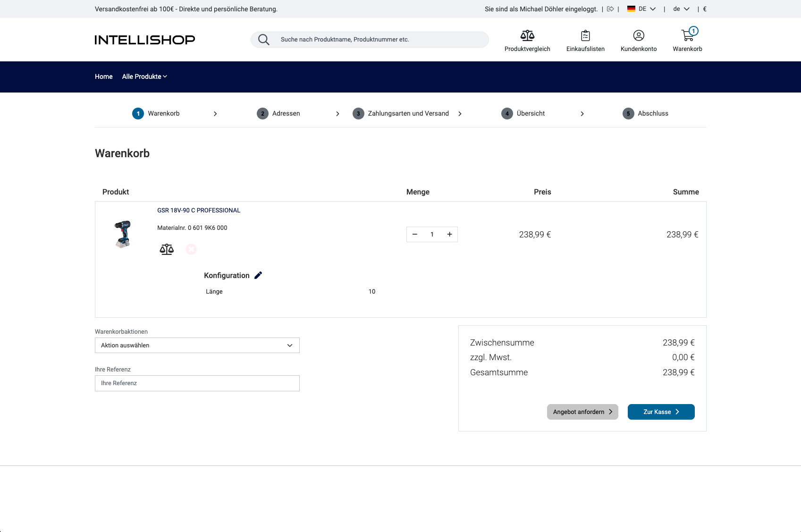This screenshot has width=801, height=532.
Task: Click chevron after Übersicht step
Action: [x=582, y=114]
